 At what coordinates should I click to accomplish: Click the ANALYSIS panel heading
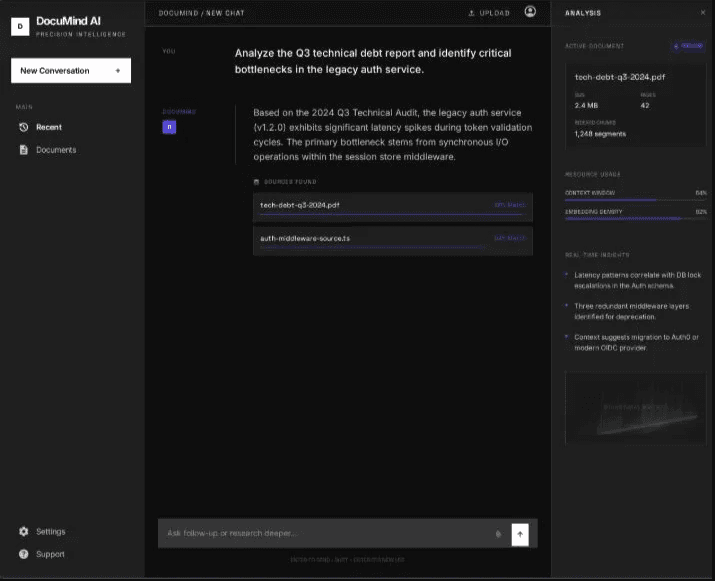click(583, 13)
